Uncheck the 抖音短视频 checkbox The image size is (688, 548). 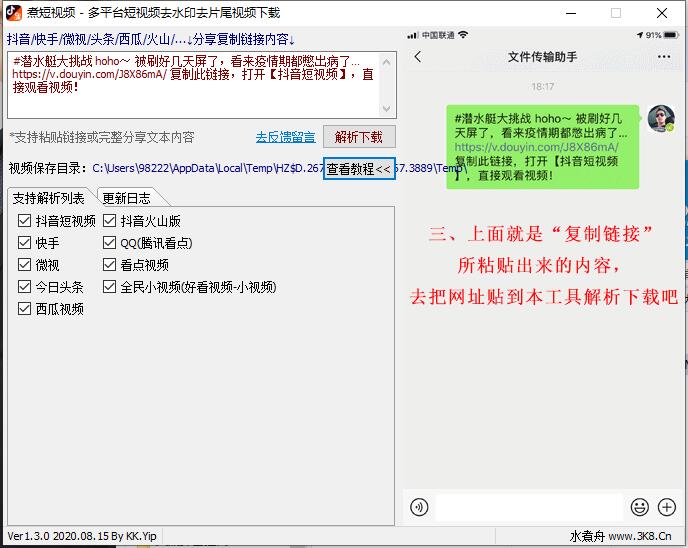point(24,221)
